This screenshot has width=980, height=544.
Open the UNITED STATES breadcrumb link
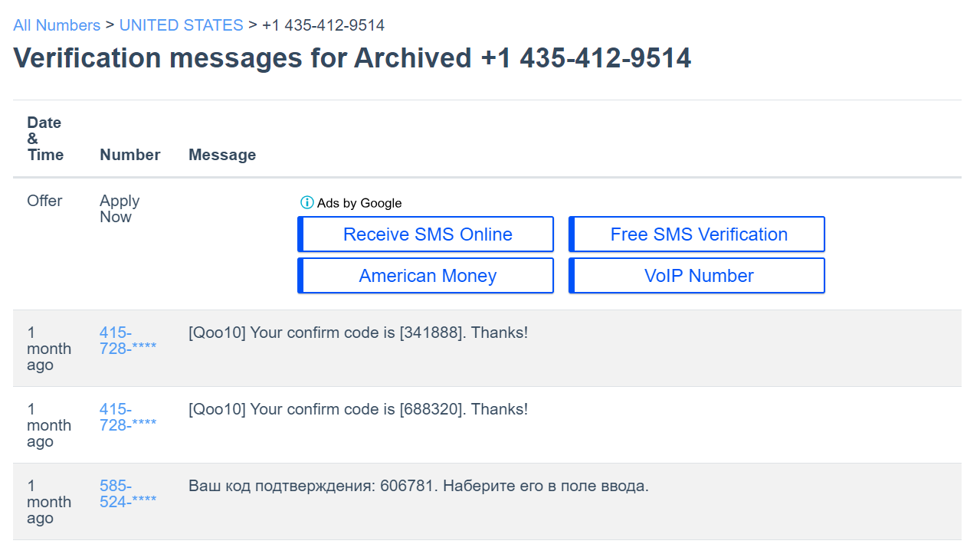[181, 25]
